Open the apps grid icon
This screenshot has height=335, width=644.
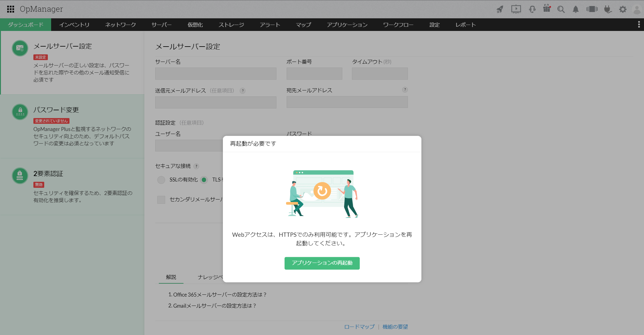(11, 9)
